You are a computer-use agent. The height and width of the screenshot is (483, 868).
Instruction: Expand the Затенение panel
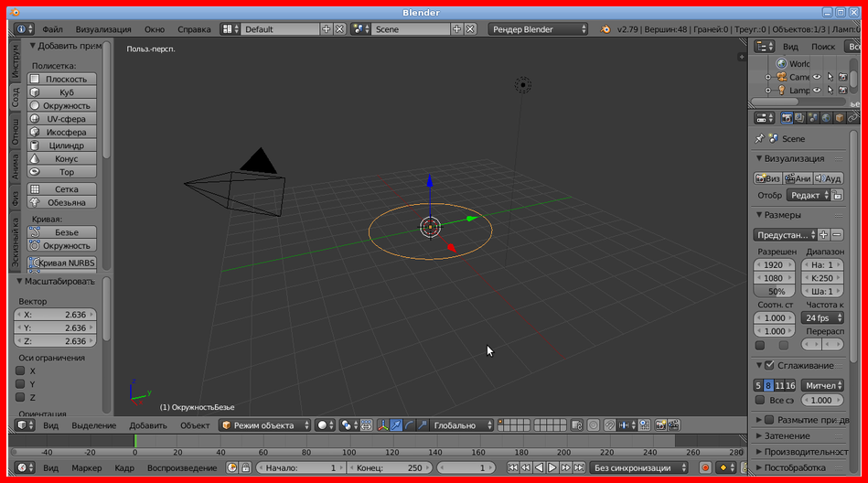pos(759,436)
